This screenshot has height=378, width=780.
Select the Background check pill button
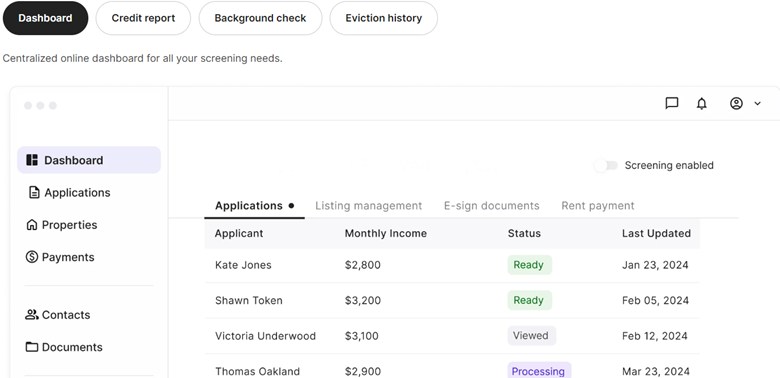[260, 18]
